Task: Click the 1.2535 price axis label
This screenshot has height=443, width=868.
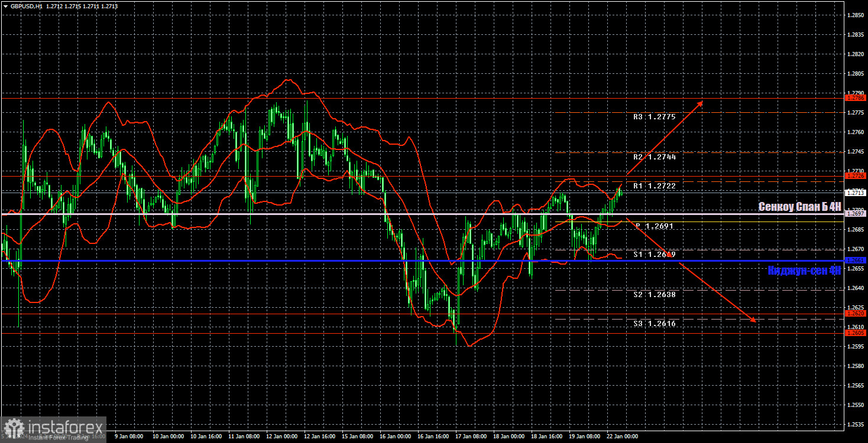Action: coord(856,424)
